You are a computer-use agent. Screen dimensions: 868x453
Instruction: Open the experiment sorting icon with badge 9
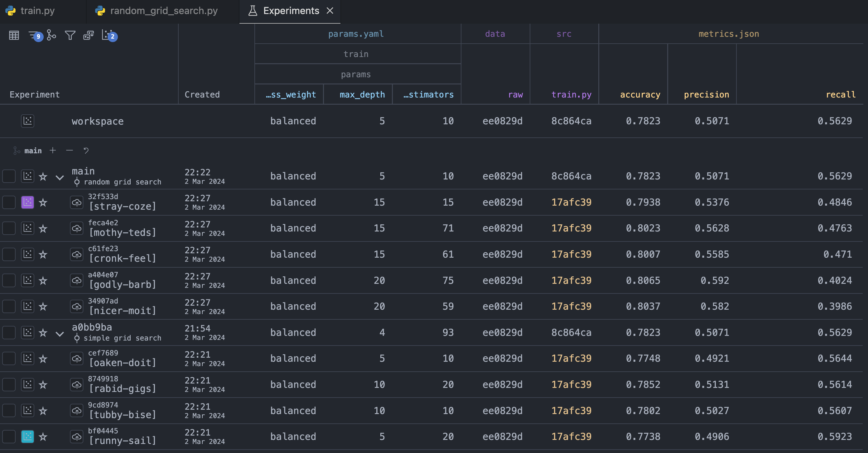(x=34, y=35)
